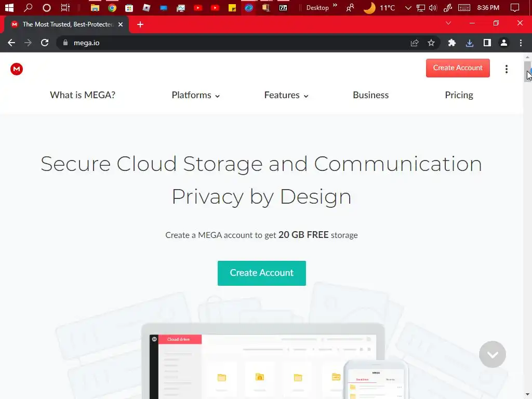Open a new browser tab
The height and width of the screenshot is (399, 532).
click(x=140, y=24)
